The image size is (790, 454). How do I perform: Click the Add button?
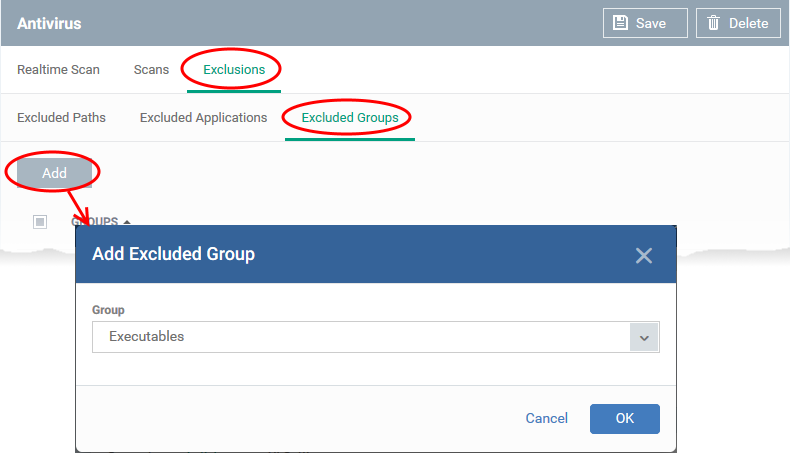(x=54, y=173)
